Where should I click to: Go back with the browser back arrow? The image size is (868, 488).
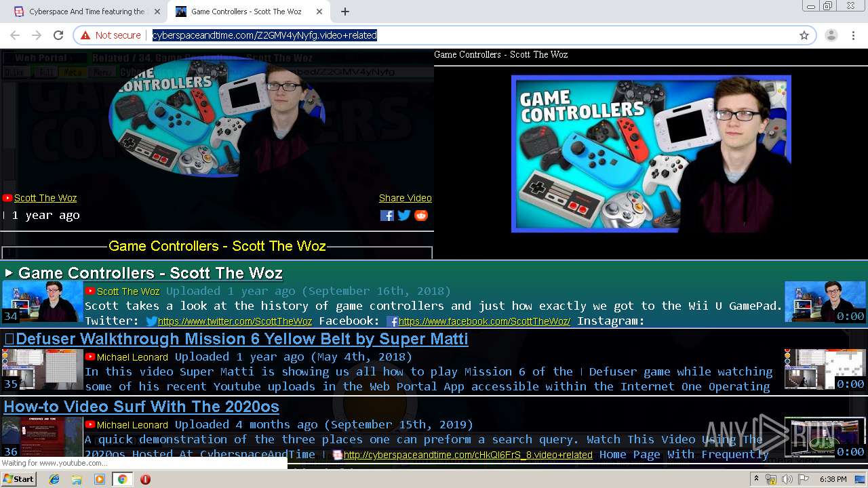(15, 35)
